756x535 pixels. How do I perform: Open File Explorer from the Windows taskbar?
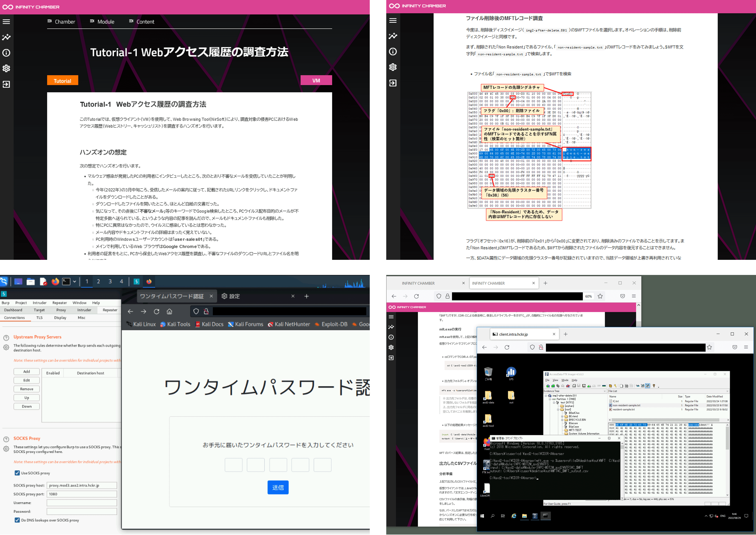[x=525, y=516]
